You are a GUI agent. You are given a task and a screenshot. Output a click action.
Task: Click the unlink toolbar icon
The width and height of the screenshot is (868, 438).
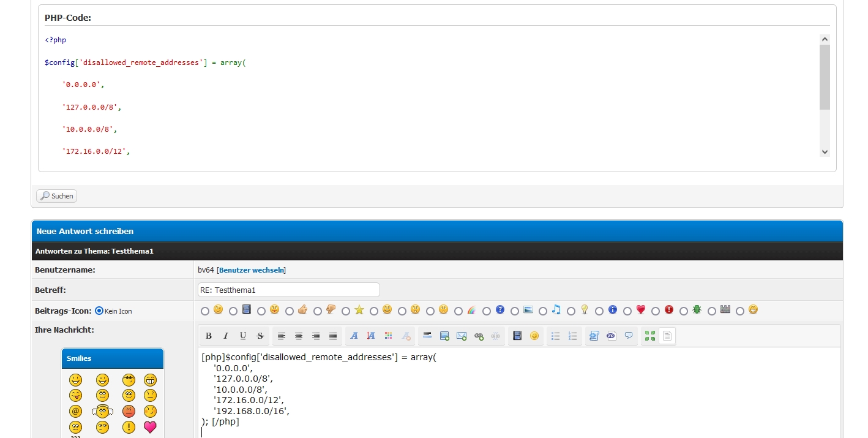click(x=496, y=336)
